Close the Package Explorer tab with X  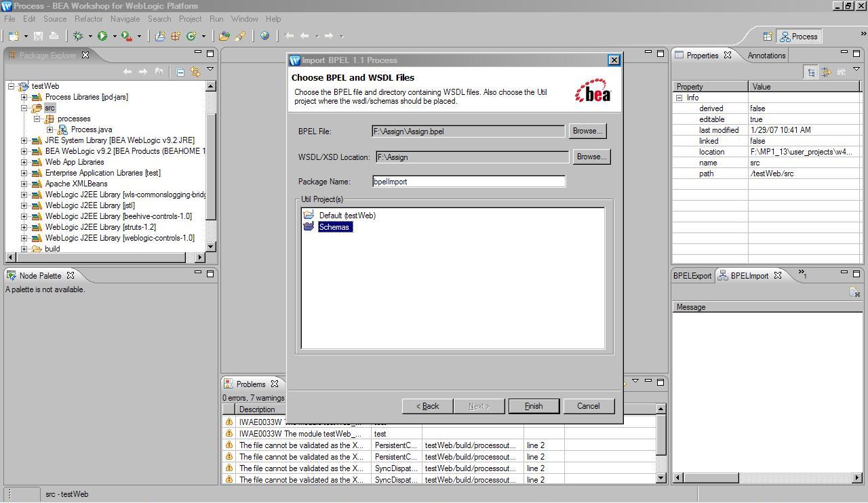click(85, 55)
